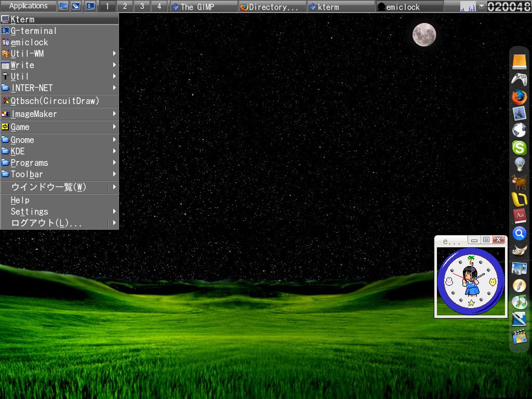
Task: Launch Skype from the right dock
Action: pos(520,149)
